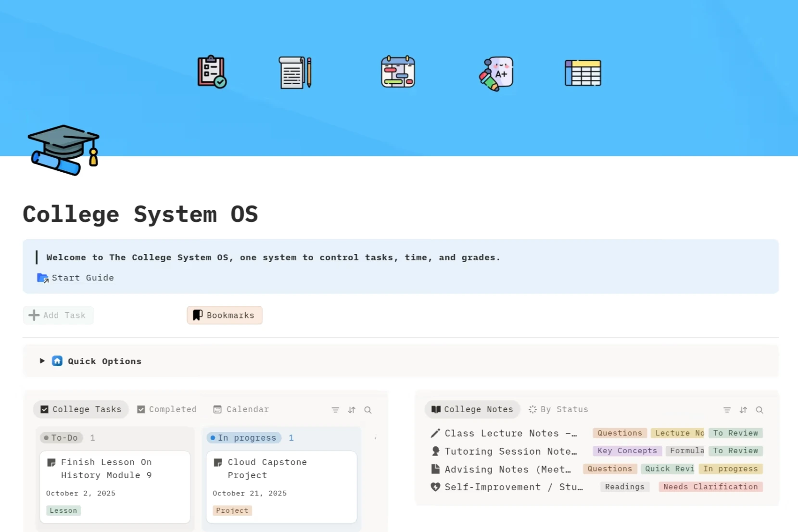Open the filter icon in College Notes panel
The width and height of the screenshot is (798, 532).
click(727, 410)
